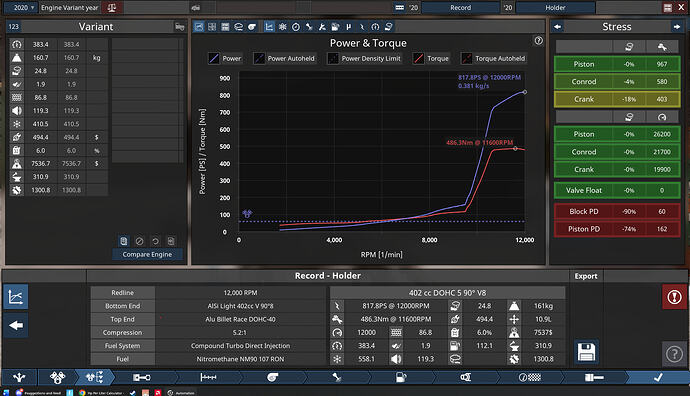Screen dimensions: 690x396
Task: Click the snowflake-style graph icon in toolbar
Action: point(283,27)
